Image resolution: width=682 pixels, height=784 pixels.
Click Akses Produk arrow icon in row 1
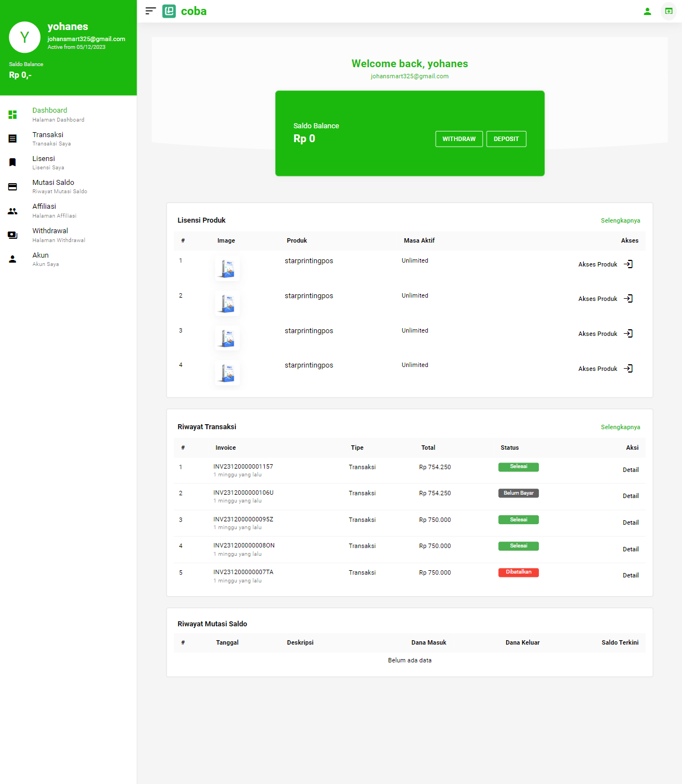[628, 264]
